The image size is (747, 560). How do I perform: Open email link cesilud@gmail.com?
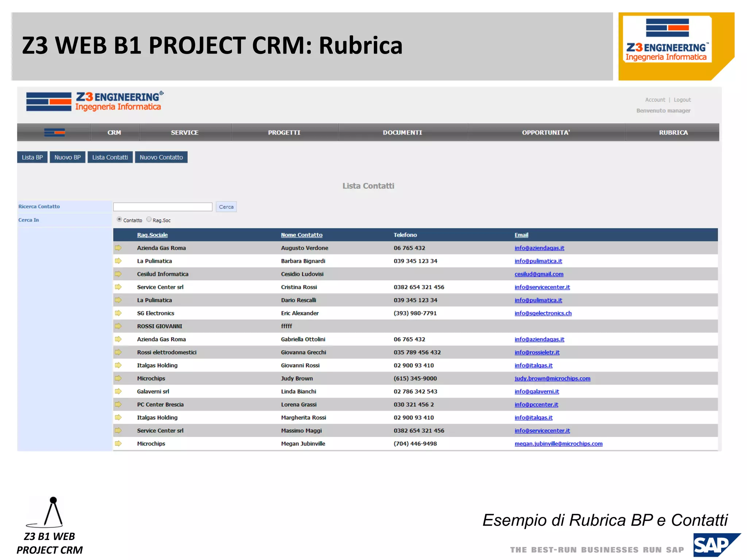539,274
